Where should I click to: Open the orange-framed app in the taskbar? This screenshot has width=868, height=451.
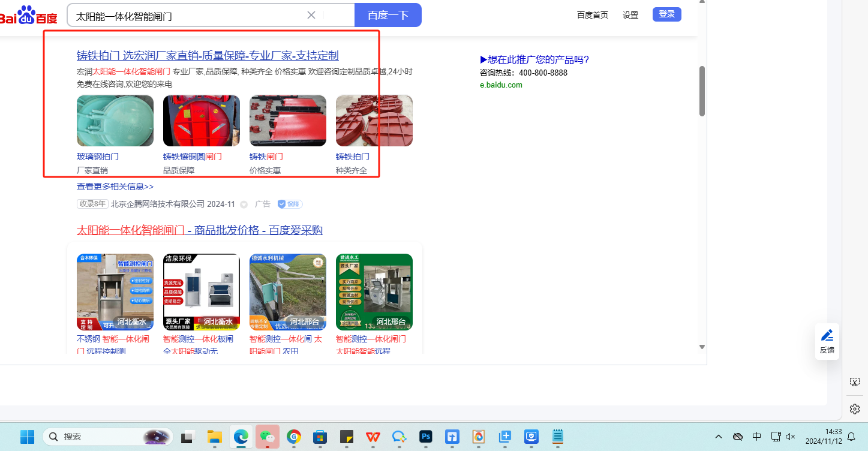point(479,437)
